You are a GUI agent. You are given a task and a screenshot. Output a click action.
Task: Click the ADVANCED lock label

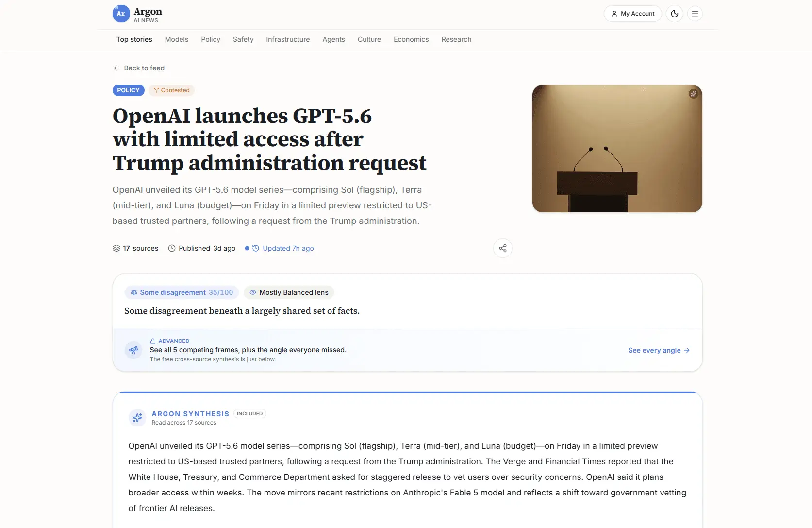[x=169, y=341]
